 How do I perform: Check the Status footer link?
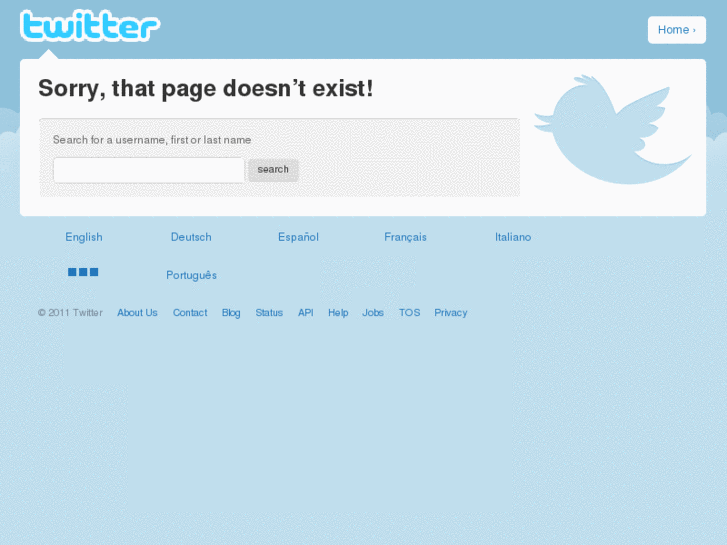[x=269, y=313]
